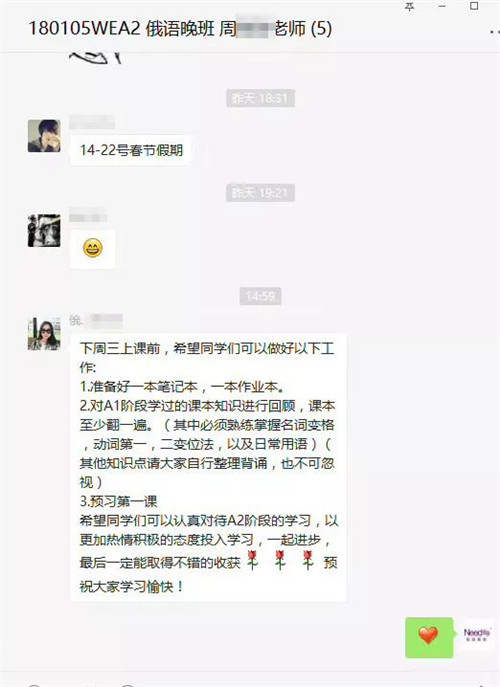
Task: Maximize the chat window
Action: [474, 6]
